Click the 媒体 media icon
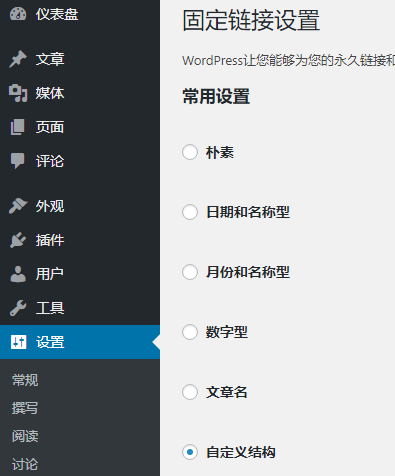395x476 pixels. (x=18, y=93)
